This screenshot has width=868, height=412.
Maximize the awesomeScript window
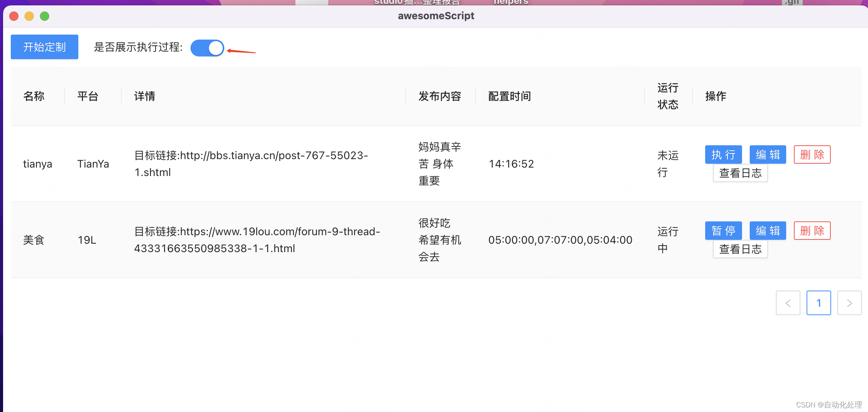[45, 16]
